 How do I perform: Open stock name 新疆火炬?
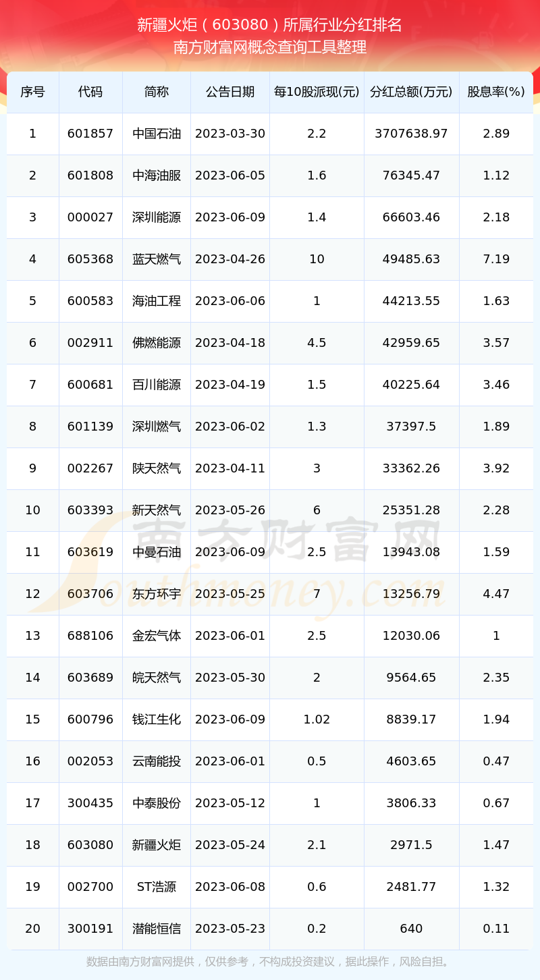[157, 845]
